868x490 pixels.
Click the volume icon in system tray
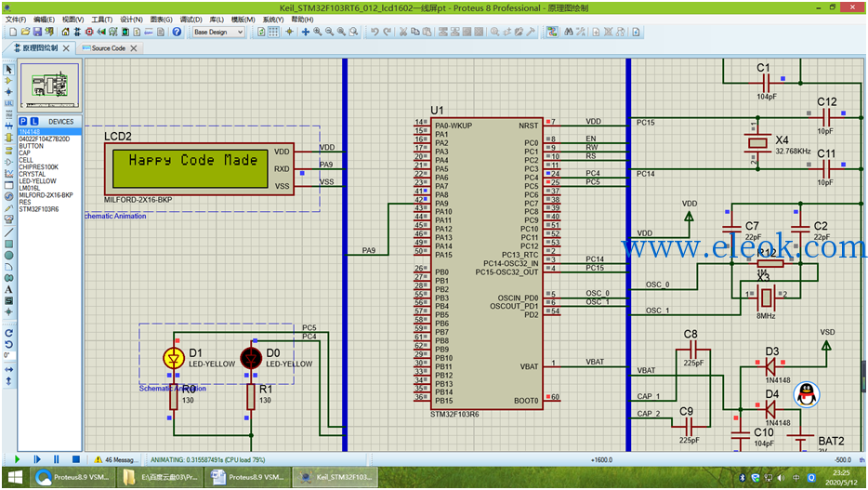click(x=781, y=478)
